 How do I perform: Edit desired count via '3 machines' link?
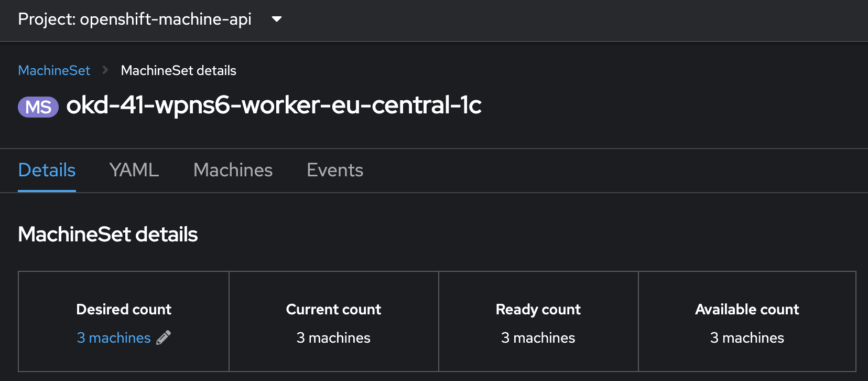(x=114, y=337)
